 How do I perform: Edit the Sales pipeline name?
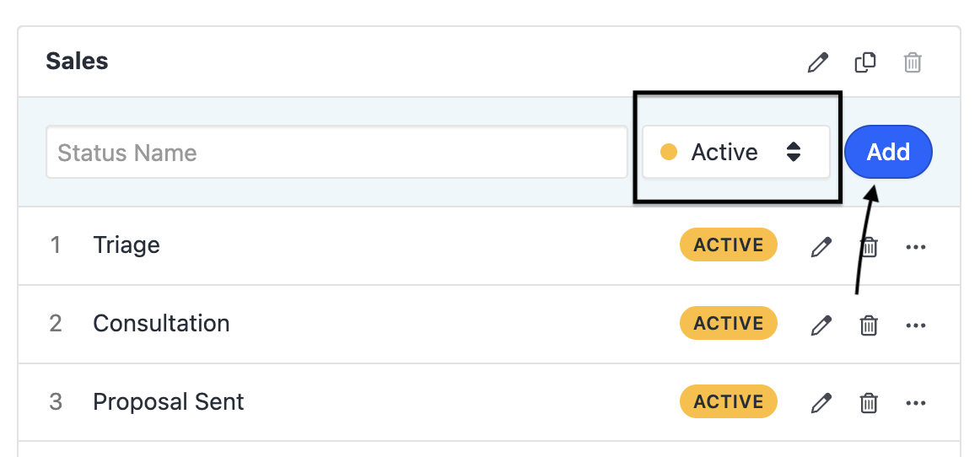click(817, 62)
